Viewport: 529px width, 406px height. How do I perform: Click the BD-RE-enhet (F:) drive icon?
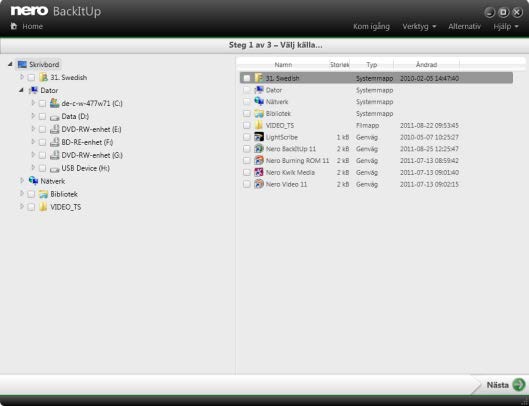coord(54,142)
